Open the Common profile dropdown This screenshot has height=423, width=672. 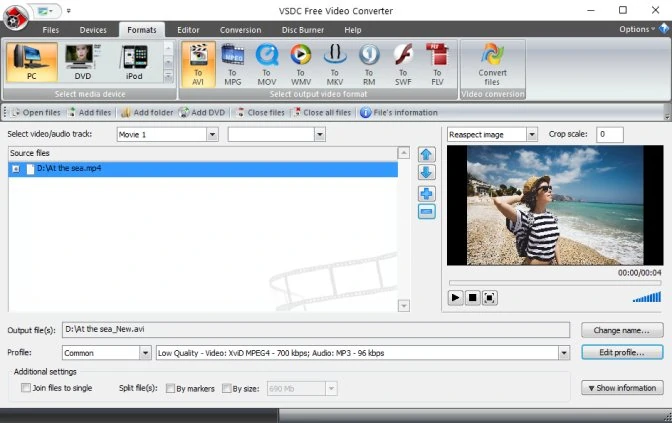(145, 353)
